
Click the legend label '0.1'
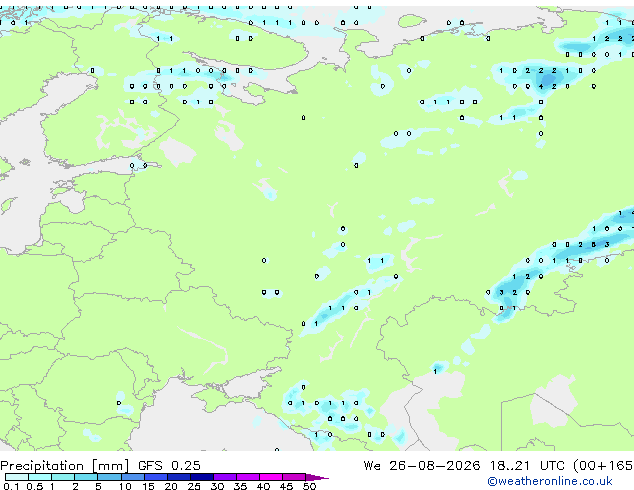pyautogui.click(x=11, y=486)
